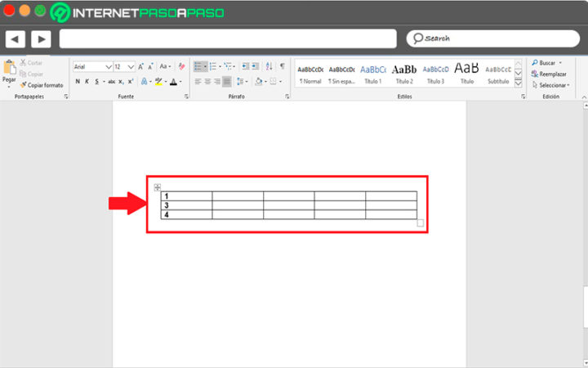
Task: Apply the Normal style
Action: [310, 74]
